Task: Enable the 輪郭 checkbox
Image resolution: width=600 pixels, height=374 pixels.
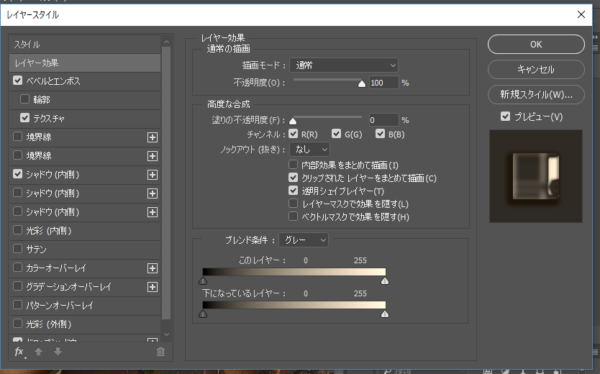Action: click(25, 99)
